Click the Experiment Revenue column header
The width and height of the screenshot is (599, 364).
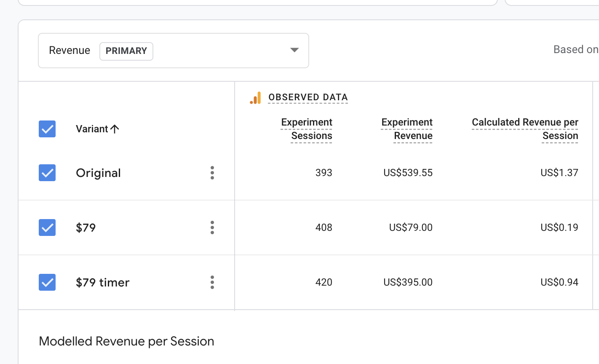click(407, 129)
